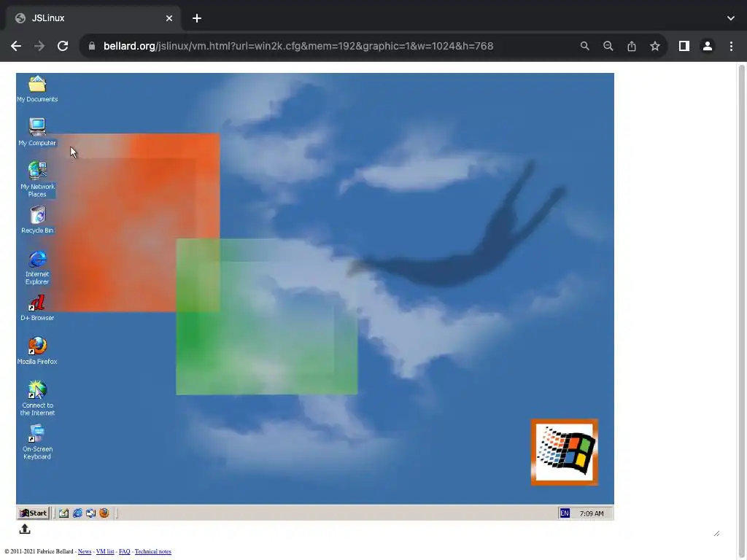Open the browser profile menu
The width and height of the screenshot is (747, 560).
(708, 46)
